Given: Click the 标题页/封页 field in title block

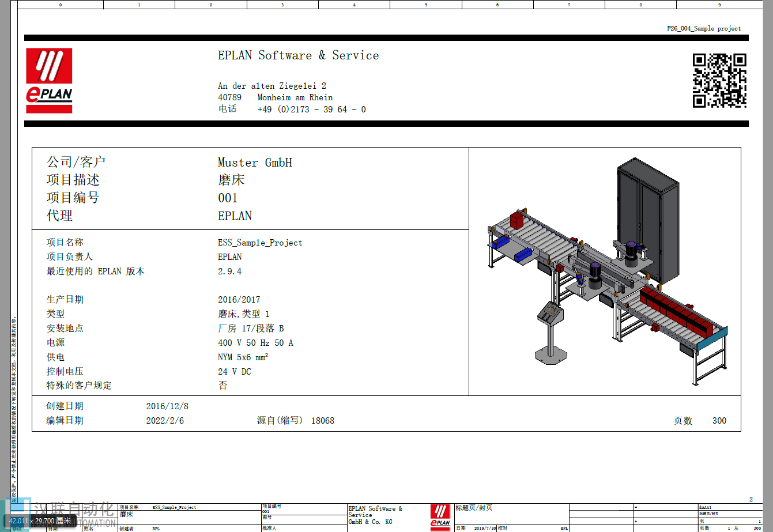Looking at the screenshot, I should tap(474, 508).
